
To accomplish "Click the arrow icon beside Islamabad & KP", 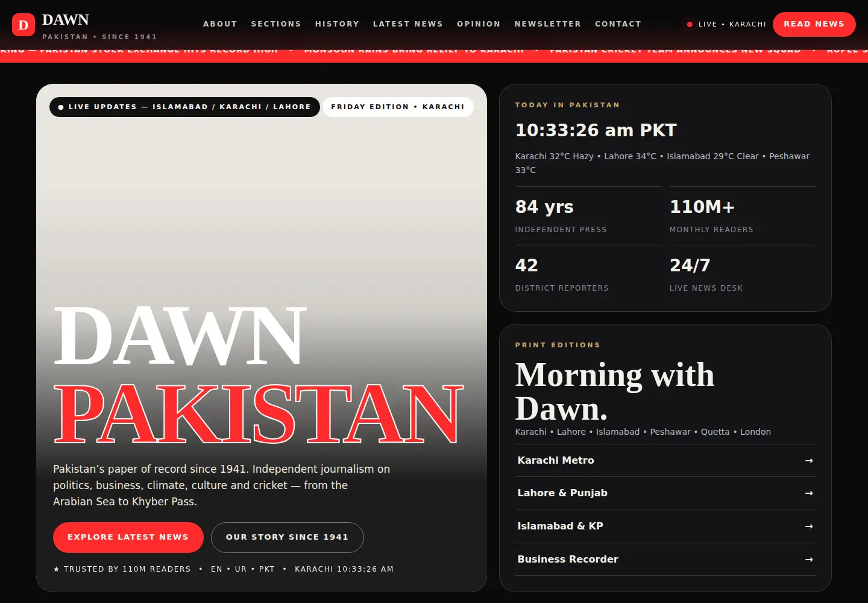I will point(809,526).
